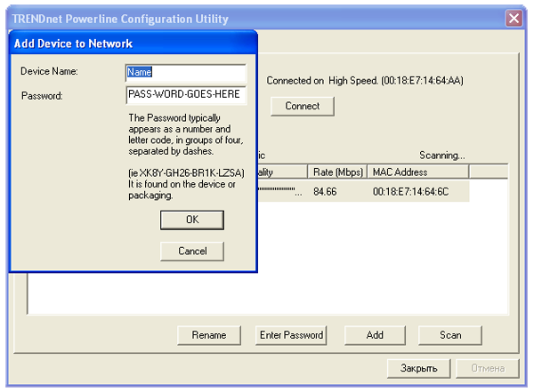Click the greyed Отмена button
The width and height of the screenshot is (534, 392).
point(486,367)
